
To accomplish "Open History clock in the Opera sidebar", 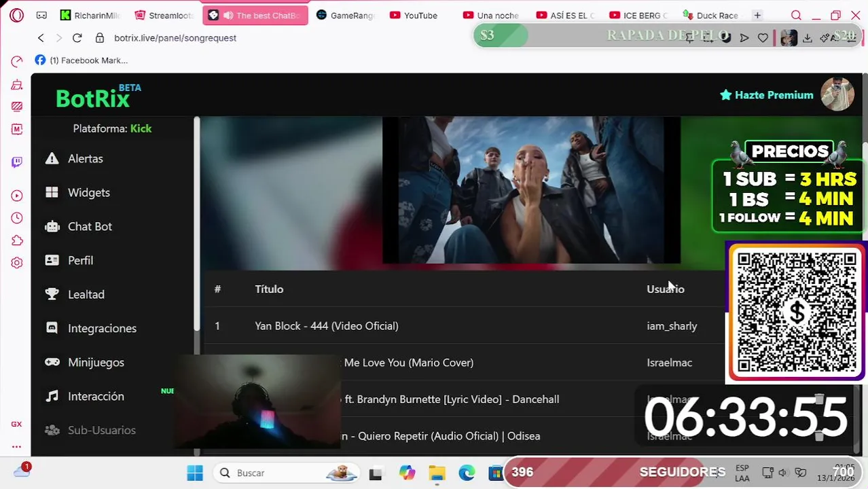I will [17, 218].
